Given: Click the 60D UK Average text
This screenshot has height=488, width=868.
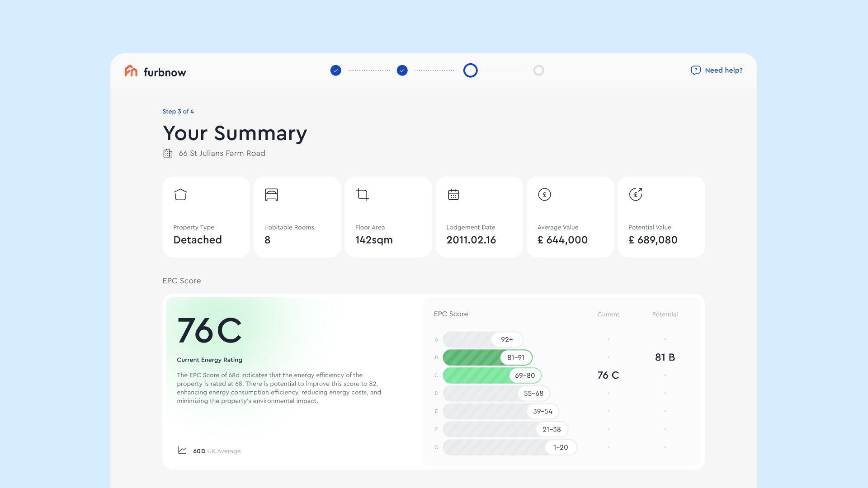Looking at the screenshot, I should coord(217,451).
